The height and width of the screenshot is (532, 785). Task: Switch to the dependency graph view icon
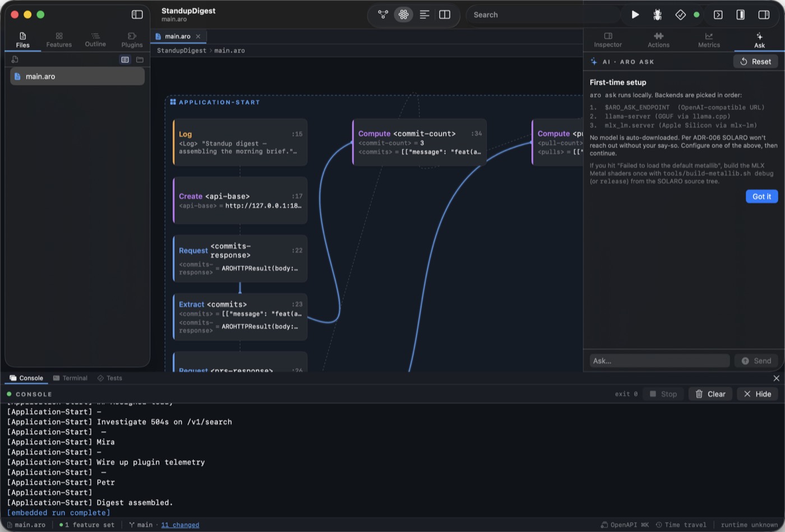[x=383, y=15]
